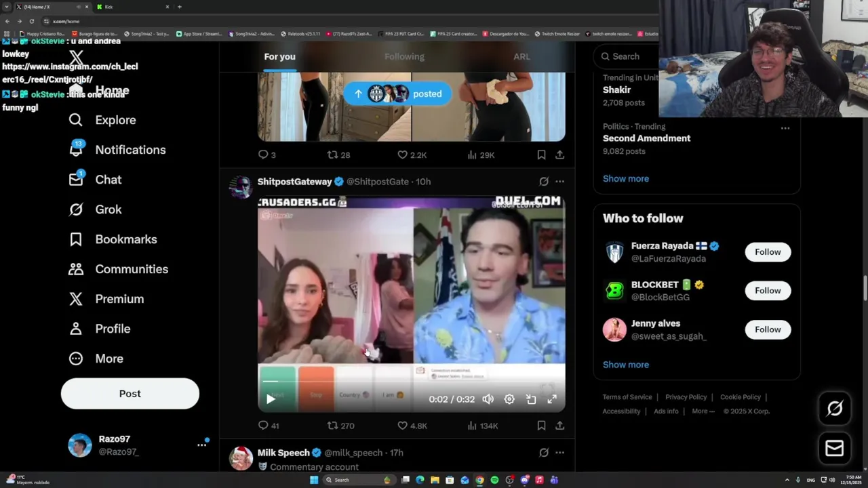Open Twitch Emote Resizer bookmark
868x488 pixels.
tap(557, 34)
